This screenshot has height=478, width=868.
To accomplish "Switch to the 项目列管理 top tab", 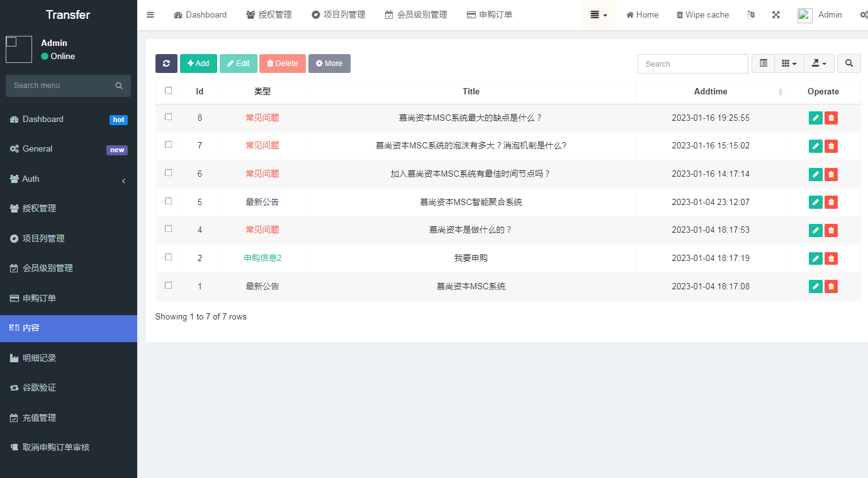I will pyautogui.click(x=338, y=15).
